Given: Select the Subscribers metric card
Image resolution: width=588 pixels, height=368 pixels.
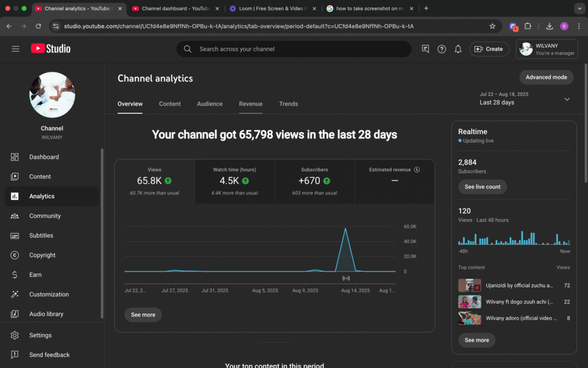Looking at the screenshot, I should point(315,181).
